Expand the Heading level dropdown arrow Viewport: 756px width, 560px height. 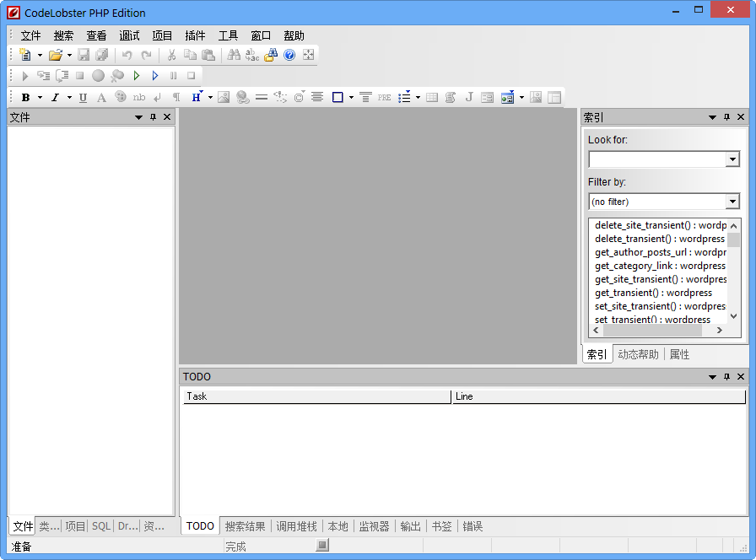click(210, 98)
